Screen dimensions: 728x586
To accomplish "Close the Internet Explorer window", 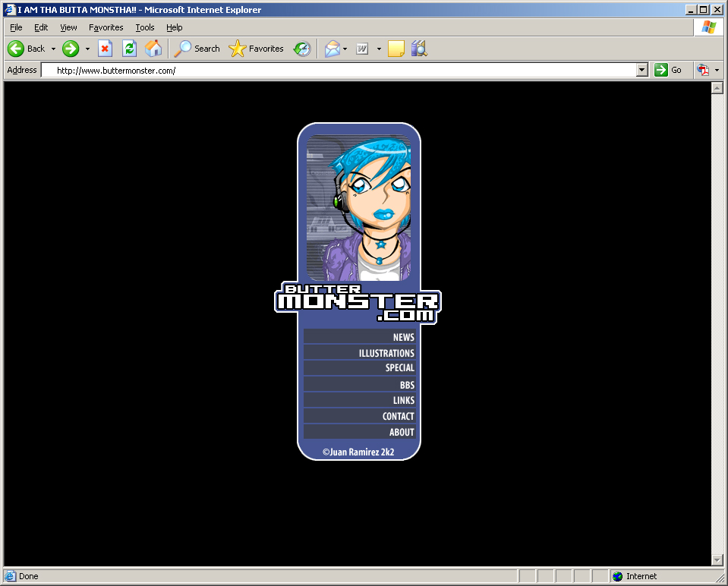I will point(717,10).
